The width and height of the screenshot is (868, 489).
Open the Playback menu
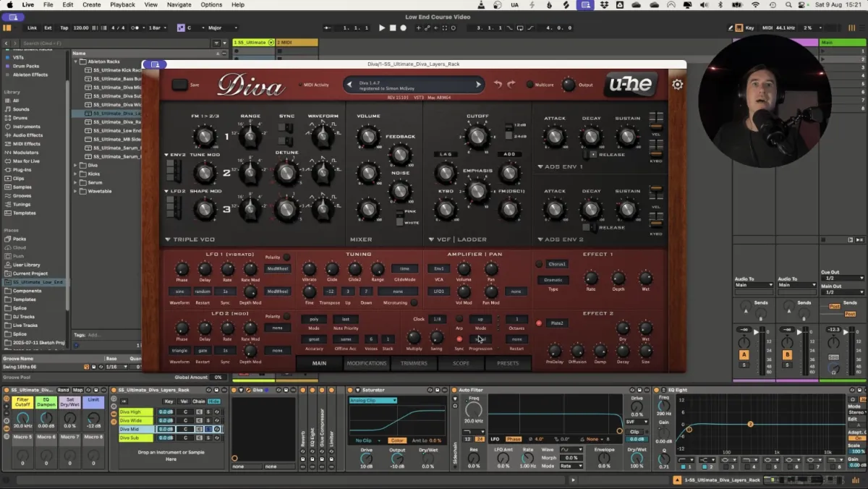click(122, 4)
